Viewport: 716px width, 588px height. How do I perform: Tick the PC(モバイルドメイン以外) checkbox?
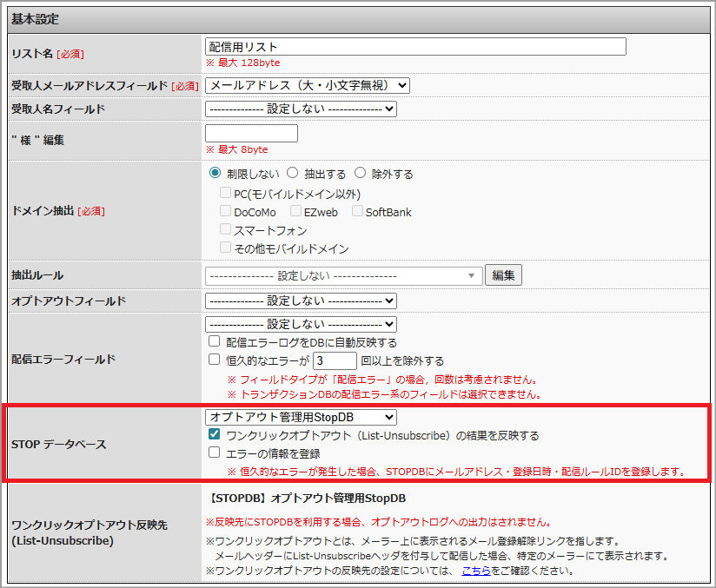point(226,194)
